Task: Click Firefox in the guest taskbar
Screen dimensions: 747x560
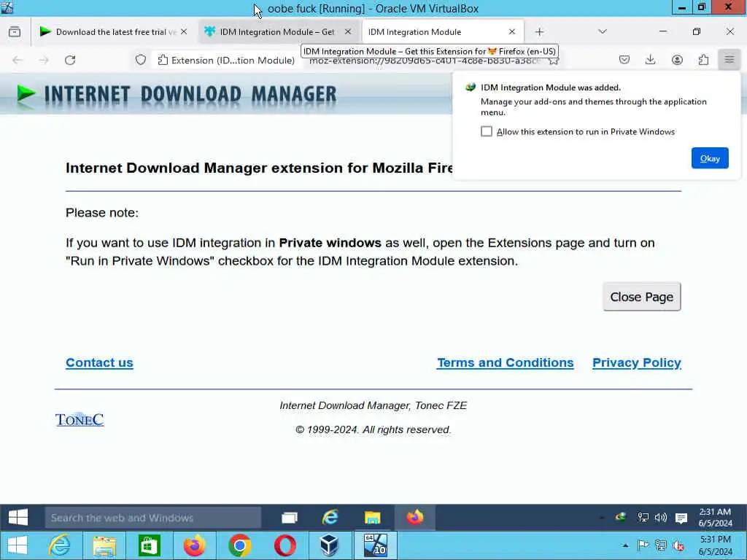Action: tap(414, 518)
